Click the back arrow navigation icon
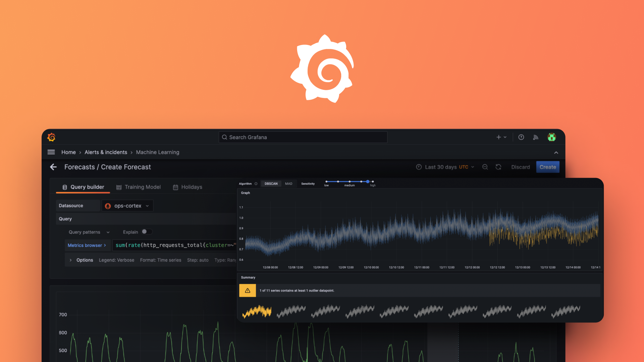644x362 pixels. click(x=54, y=167)
